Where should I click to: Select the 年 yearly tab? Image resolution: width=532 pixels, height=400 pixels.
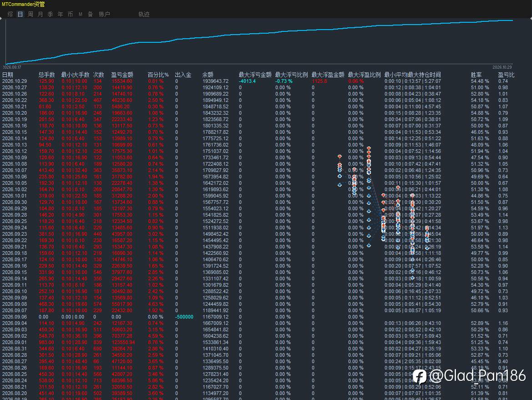pos(61,14)
